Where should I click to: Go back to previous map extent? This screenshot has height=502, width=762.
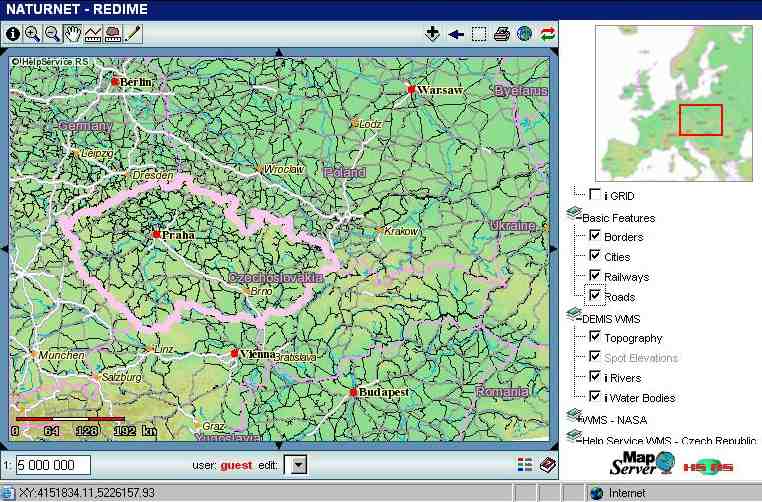456,34
